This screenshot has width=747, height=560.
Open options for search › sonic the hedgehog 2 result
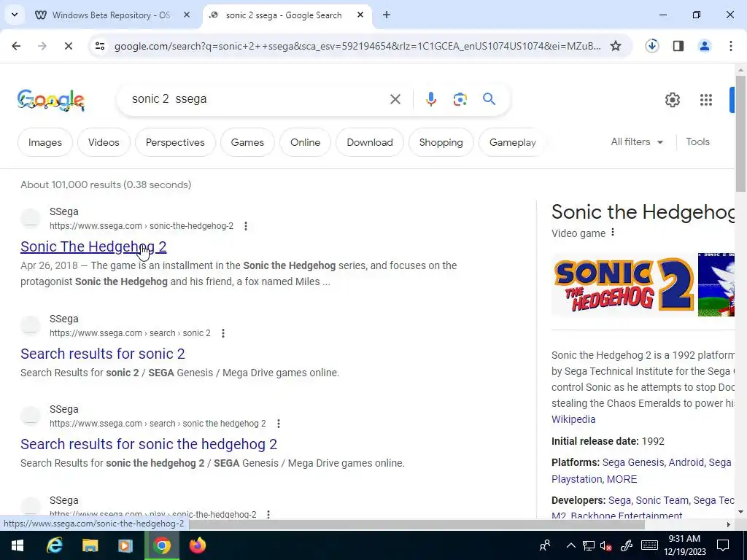tap(279, 424)
